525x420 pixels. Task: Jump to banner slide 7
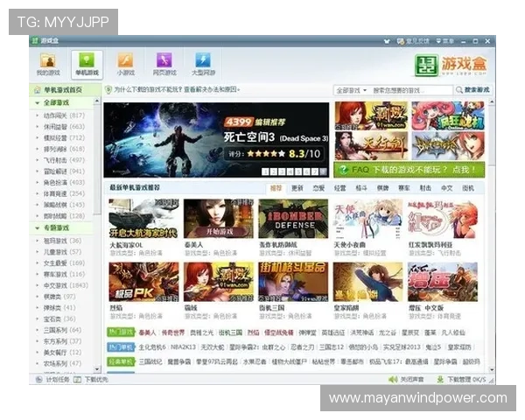315,171
